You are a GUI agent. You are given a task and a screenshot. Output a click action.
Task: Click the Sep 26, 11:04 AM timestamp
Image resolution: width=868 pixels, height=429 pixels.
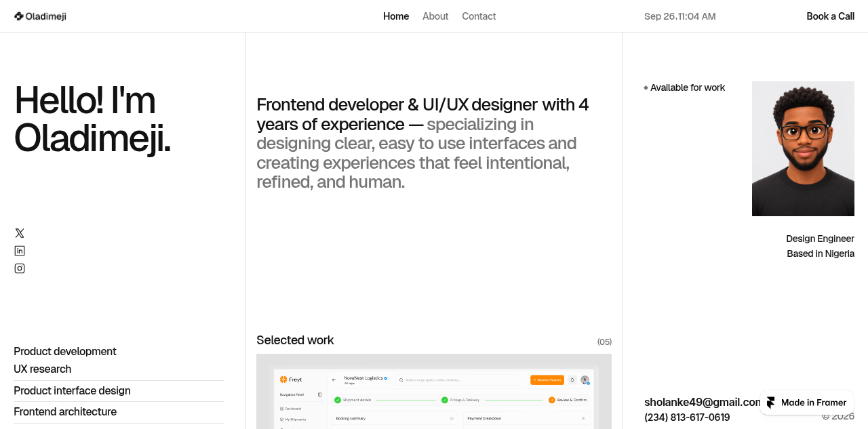coord(680,16)
